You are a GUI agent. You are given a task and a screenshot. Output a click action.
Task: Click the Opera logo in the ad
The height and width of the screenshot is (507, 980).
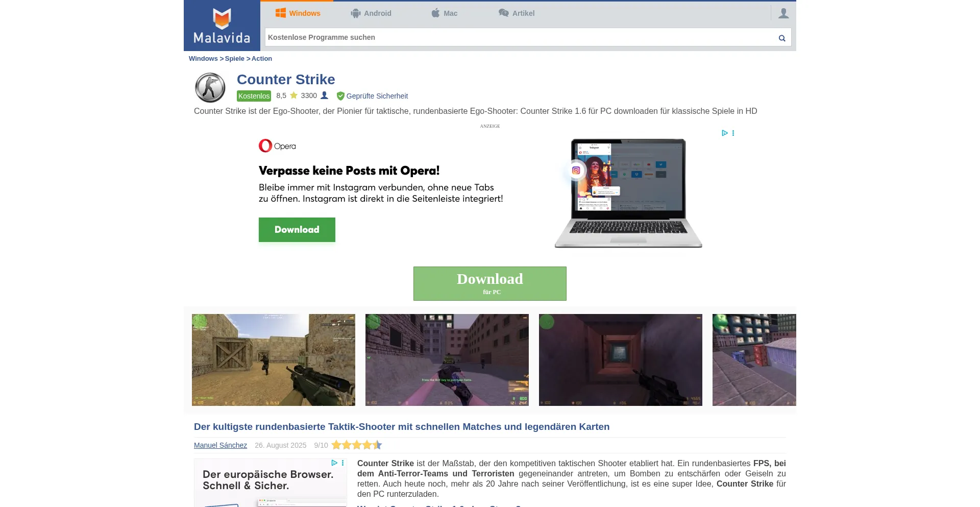[277, 146]
